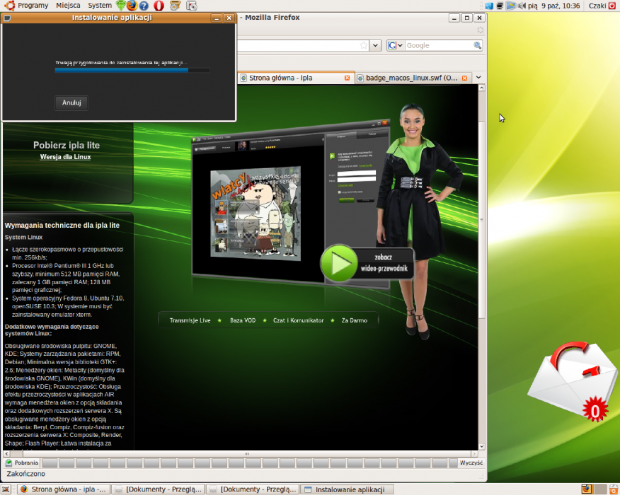Open the Miejsca menu
This screenshot has width=620, height=495.
(x=68, y=6)
